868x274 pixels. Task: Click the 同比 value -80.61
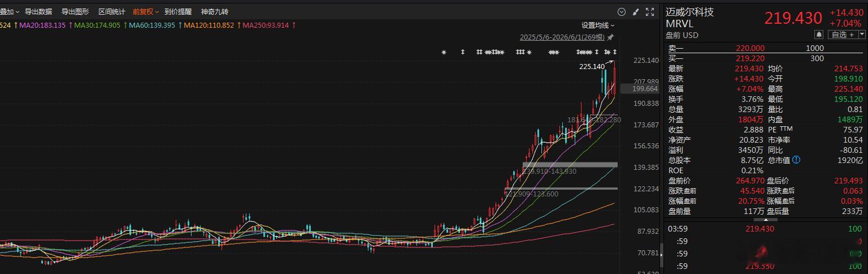[x=851, y=150]
